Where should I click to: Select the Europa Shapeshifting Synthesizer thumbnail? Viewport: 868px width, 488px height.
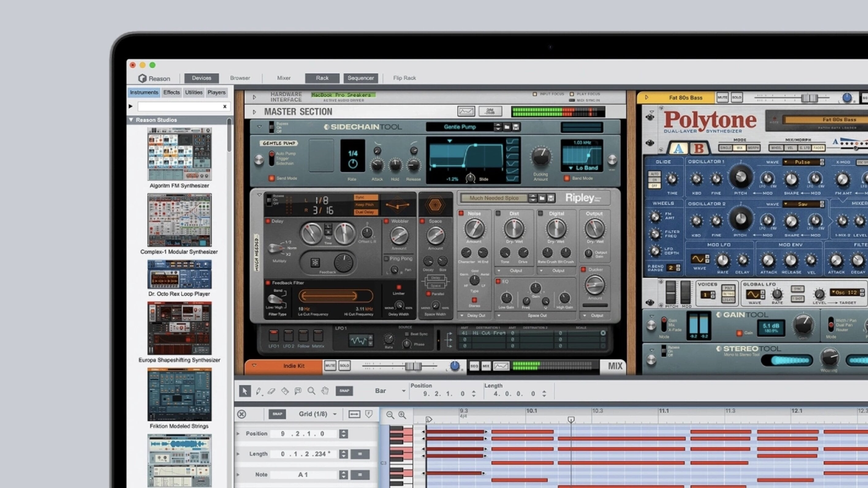[x=179, y=328]
